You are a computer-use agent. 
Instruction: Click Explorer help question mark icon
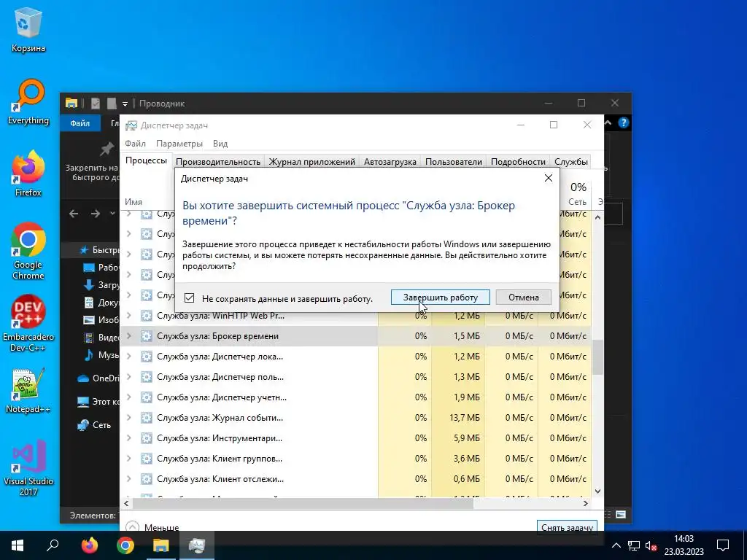point(623,122)
